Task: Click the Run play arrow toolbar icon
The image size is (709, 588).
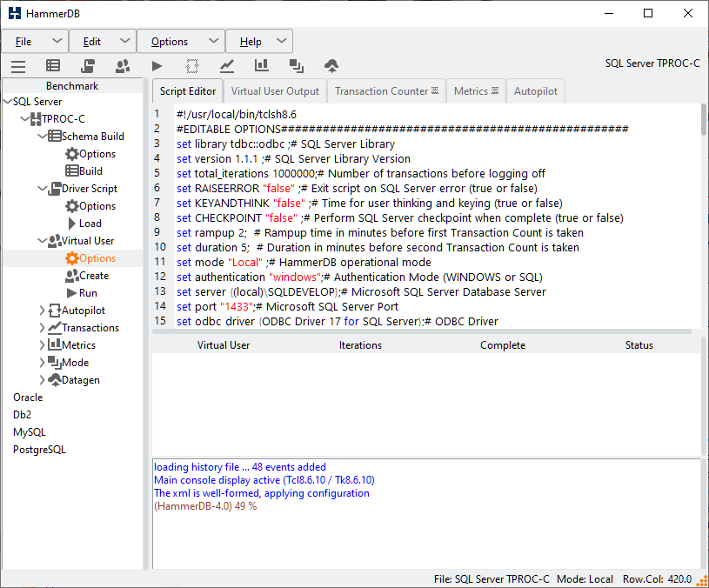Action: coord(157,66)
